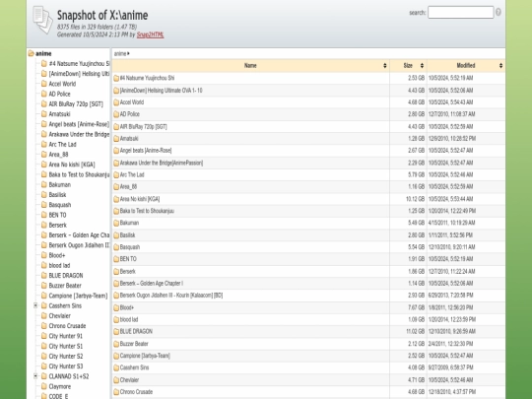Click folder icon of City Hunter S1 tree item
Screen dimensions: 532x399
pos(43,346)
